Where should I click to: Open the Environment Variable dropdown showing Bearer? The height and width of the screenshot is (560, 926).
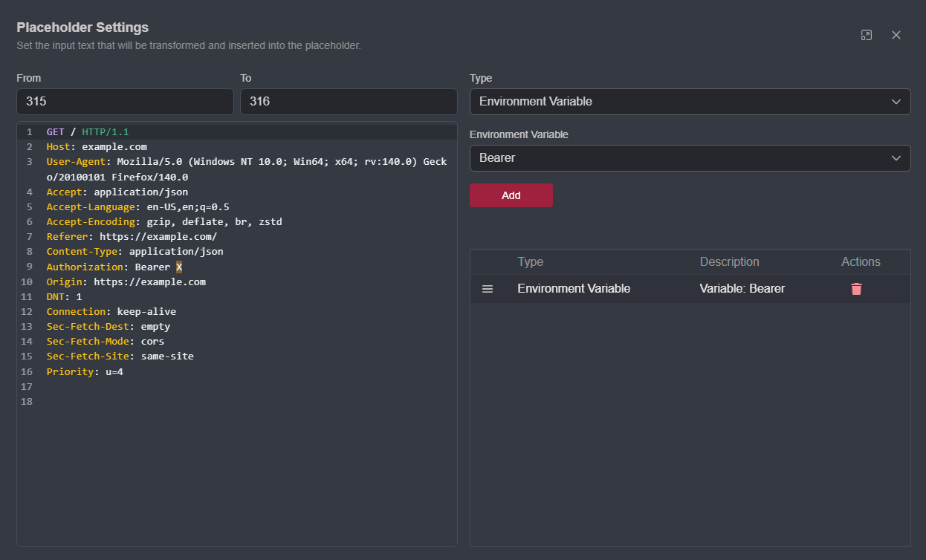690,157
